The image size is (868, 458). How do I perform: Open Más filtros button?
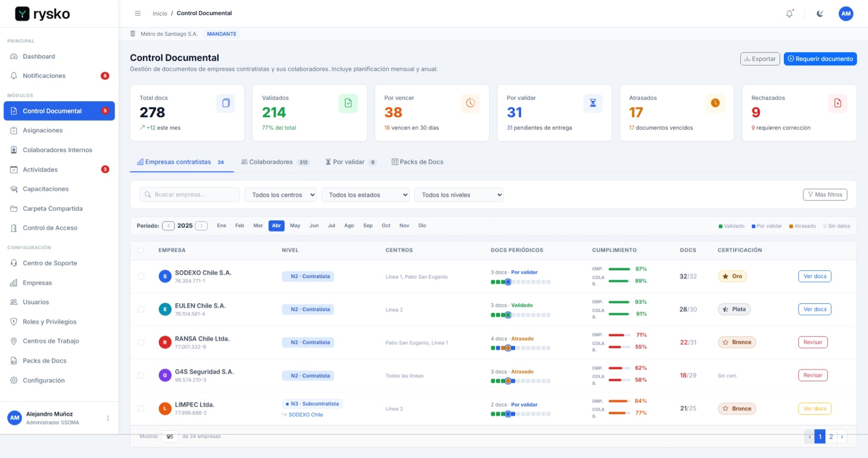(x=825, y=195)
